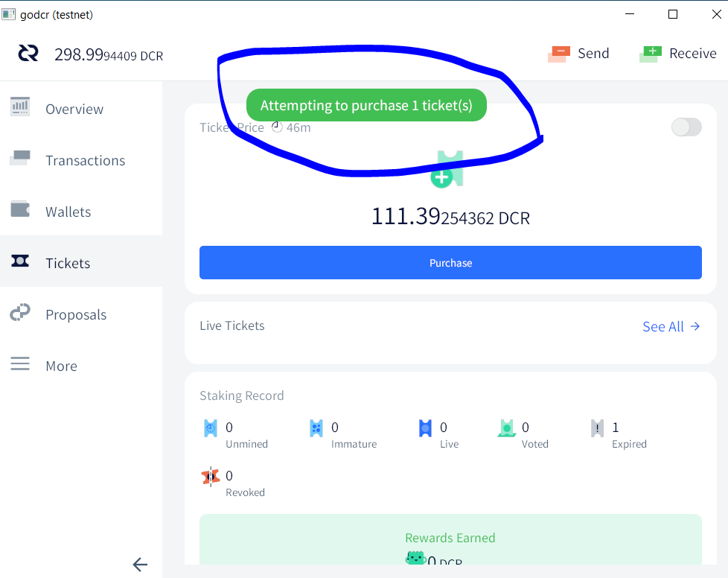Close the godcr window
Screen dimensions: 728x578
[x=716, y=14]
